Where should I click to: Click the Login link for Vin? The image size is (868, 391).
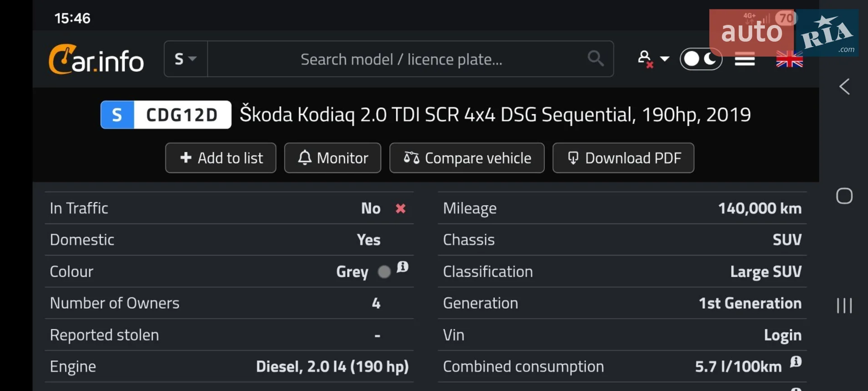(783, 335)
